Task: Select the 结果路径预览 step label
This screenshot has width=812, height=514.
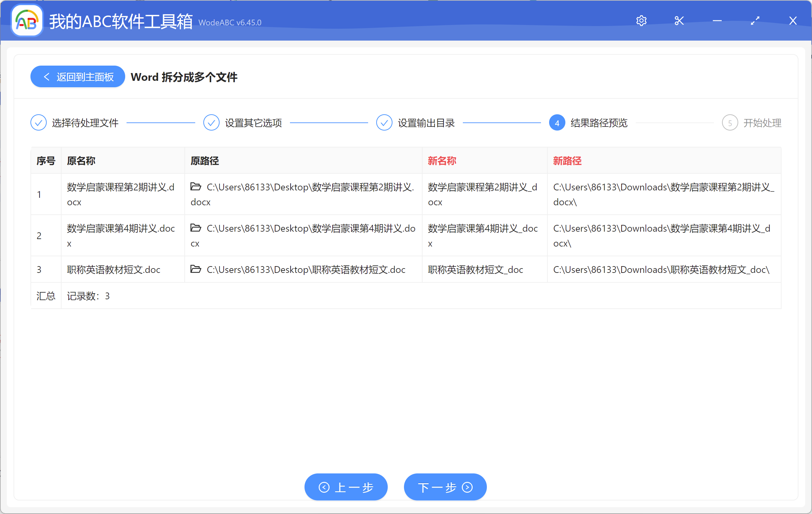Action: coord(599,122)
